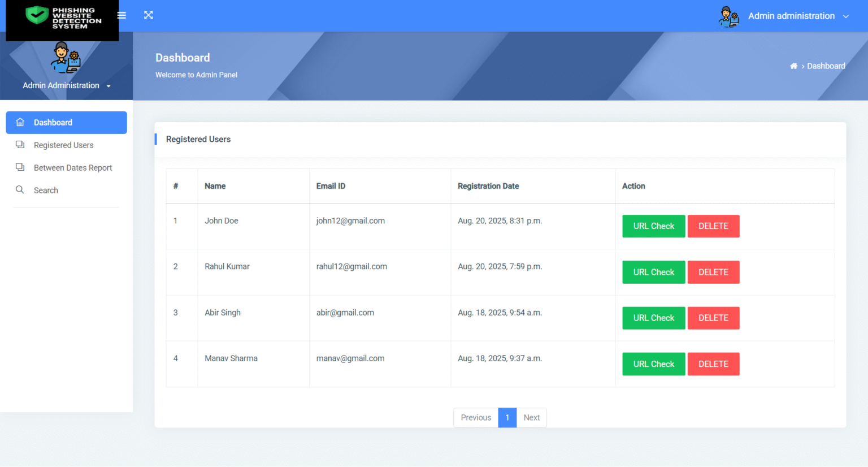Viewport: 868px width, 467px height.
Task: Click the Dashboard breadcrumb link
Action: click(826, 66)
